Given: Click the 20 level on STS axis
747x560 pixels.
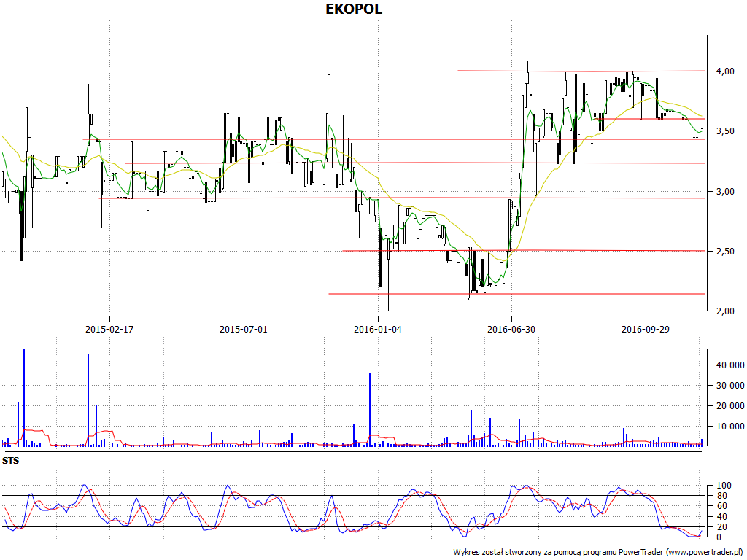Looking at the screenshot, I should [721, 526].
